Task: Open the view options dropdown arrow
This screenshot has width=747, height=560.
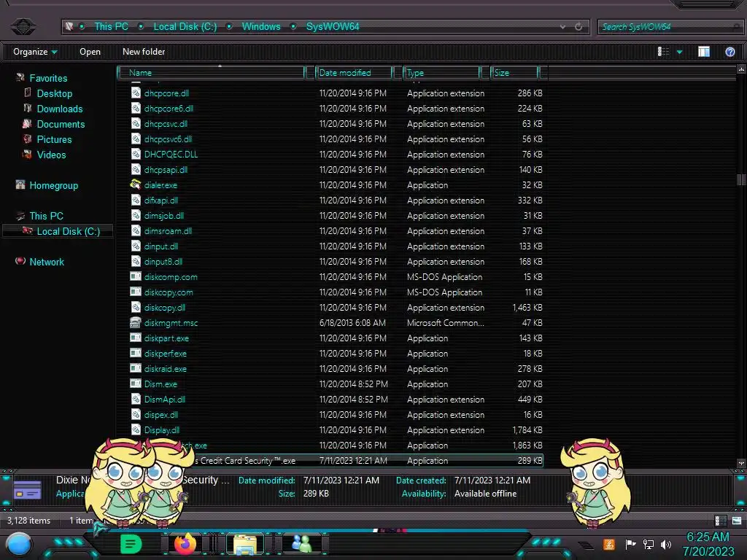Action: [679, 52]
